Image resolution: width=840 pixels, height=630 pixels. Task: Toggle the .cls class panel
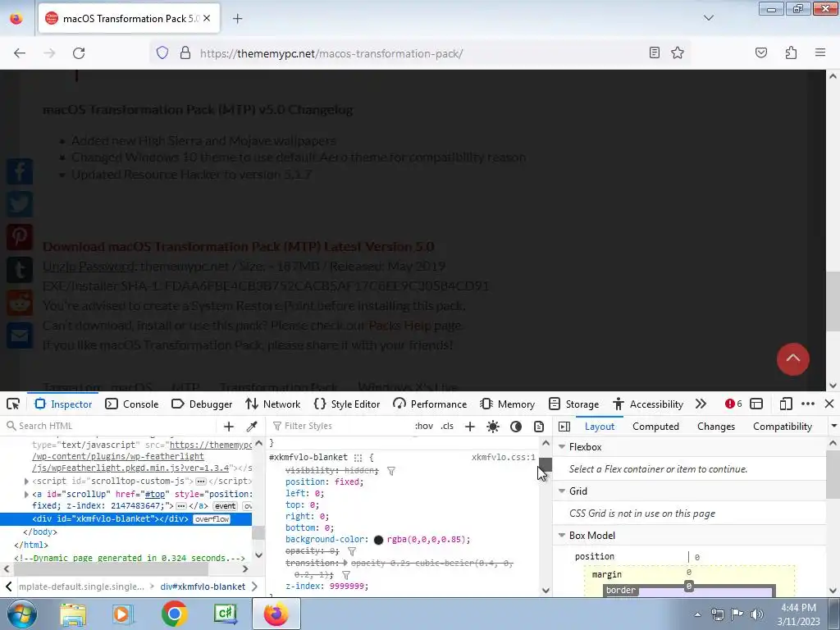tap(447, 426)
